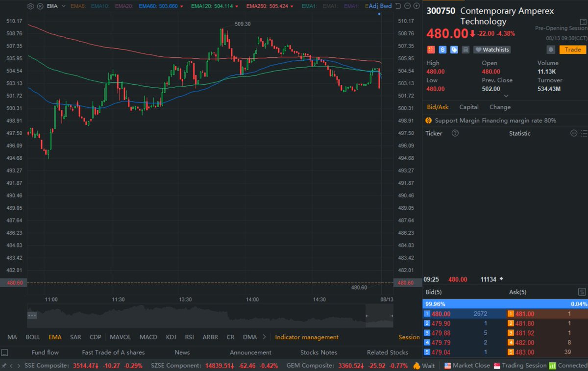This screenshot has width=588, height=371.
Task: Open ticker list view icon
Action: click(x=584, y=133)
